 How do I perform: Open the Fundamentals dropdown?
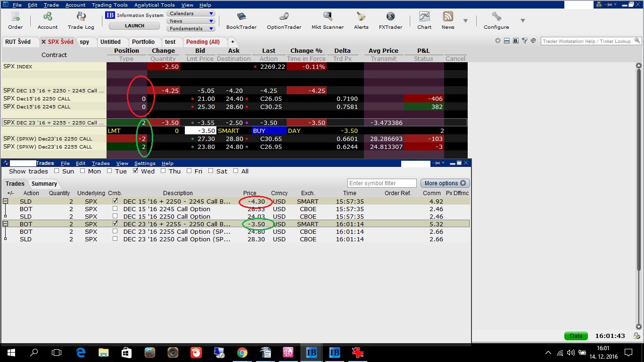point(191,29)
